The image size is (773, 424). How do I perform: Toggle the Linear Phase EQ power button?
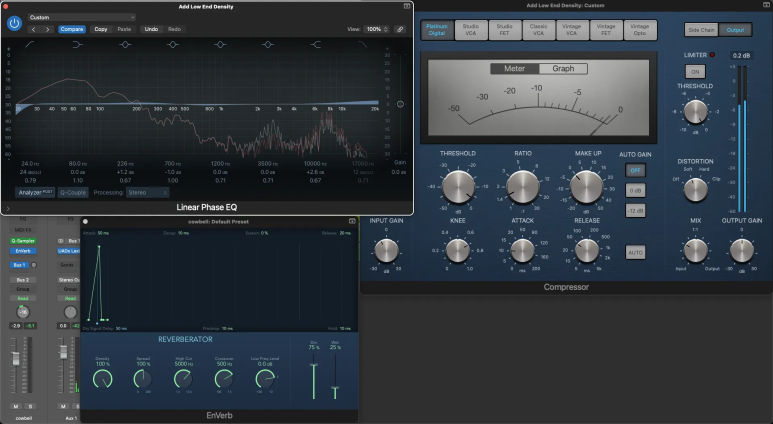tap(14, 23)
